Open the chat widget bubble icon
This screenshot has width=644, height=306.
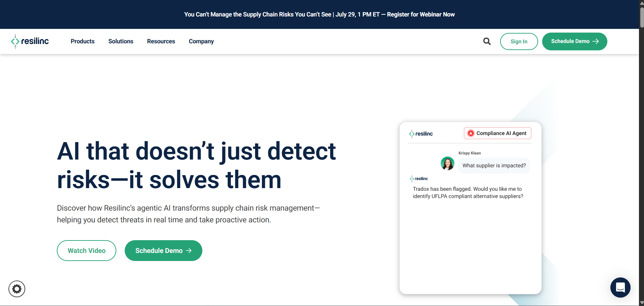[620, 288]
